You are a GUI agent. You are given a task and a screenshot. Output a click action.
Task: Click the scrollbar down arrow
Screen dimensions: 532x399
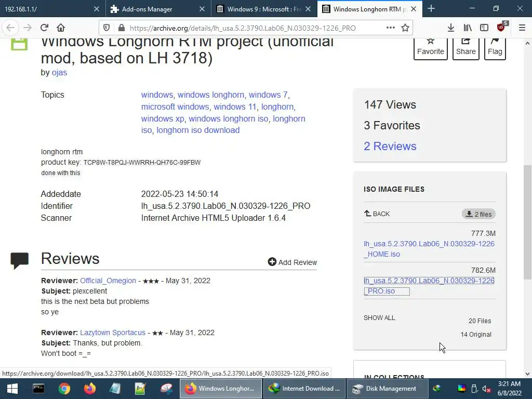(527, 374)
